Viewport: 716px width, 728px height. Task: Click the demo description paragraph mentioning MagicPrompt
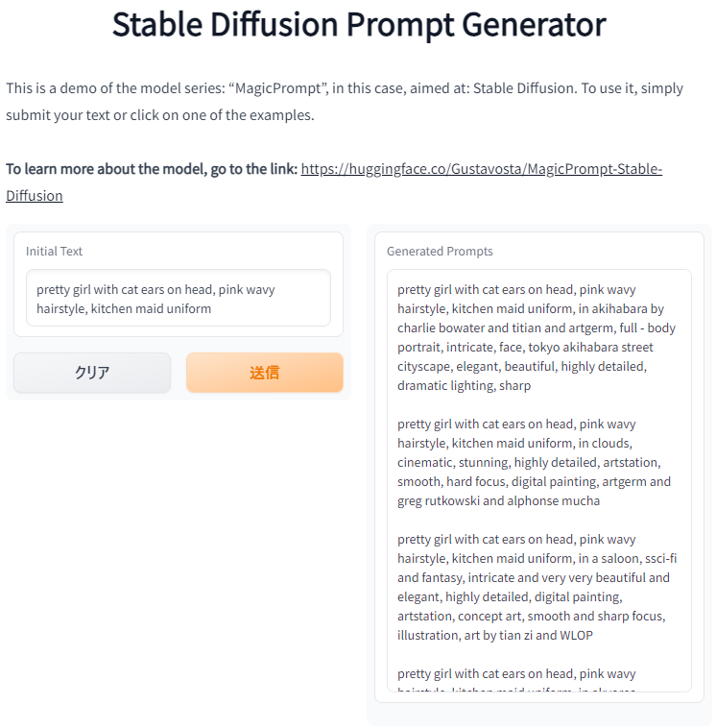[345, 102]
